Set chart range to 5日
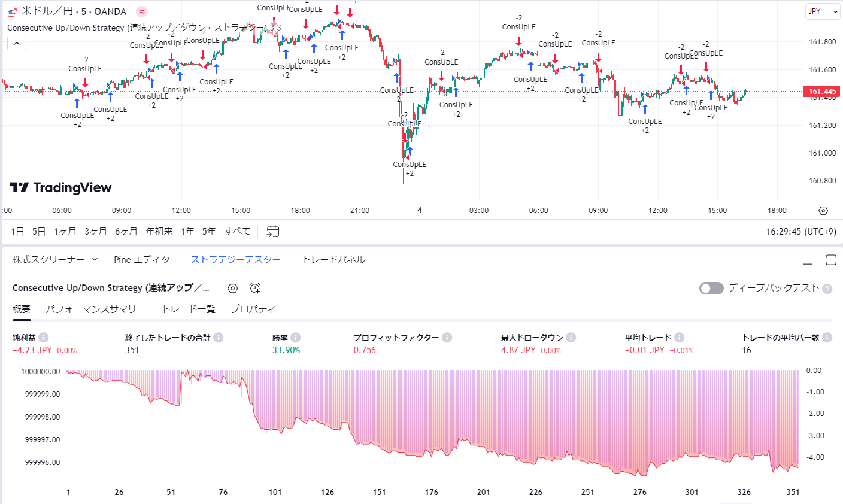The width and height of the screenshot is (843, 504). coord(39,232)
